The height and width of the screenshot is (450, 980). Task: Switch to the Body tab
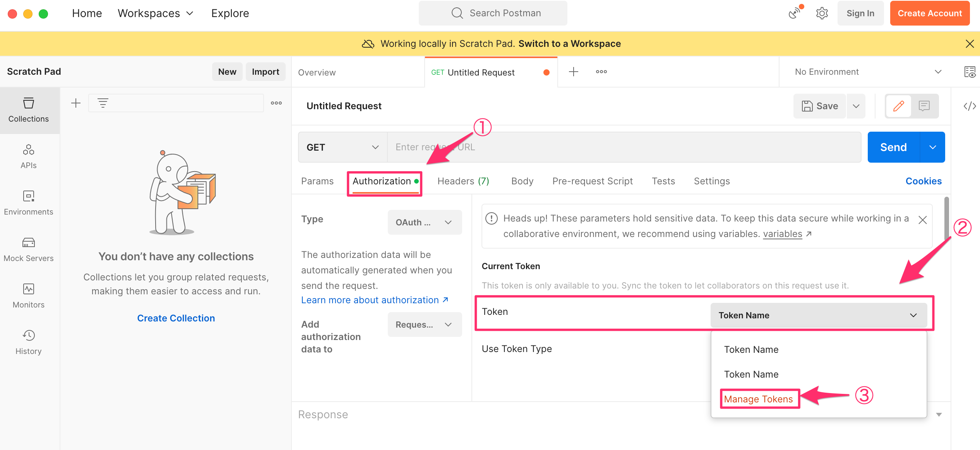(522, 181)
